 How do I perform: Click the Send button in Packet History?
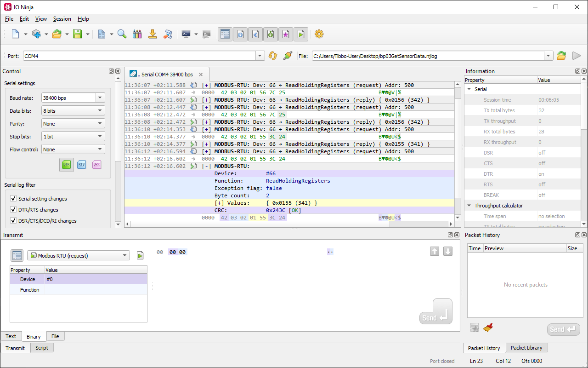(563, 329)
